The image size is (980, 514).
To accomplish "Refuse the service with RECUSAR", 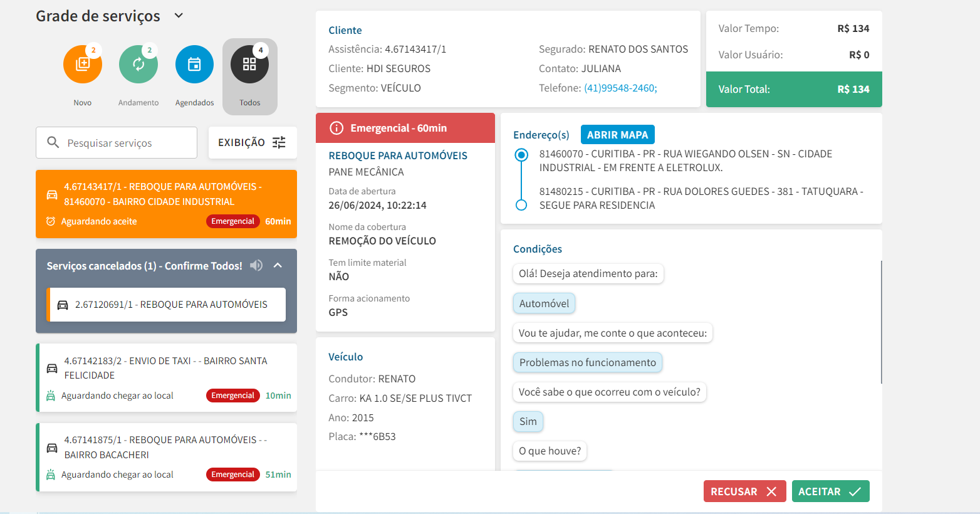I will tap(743, 491).
